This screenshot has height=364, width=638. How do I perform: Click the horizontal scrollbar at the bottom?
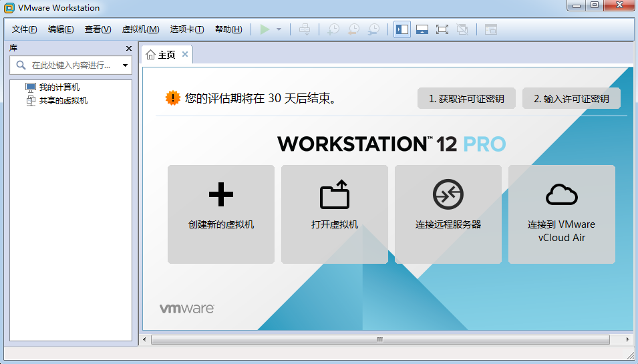379,339
